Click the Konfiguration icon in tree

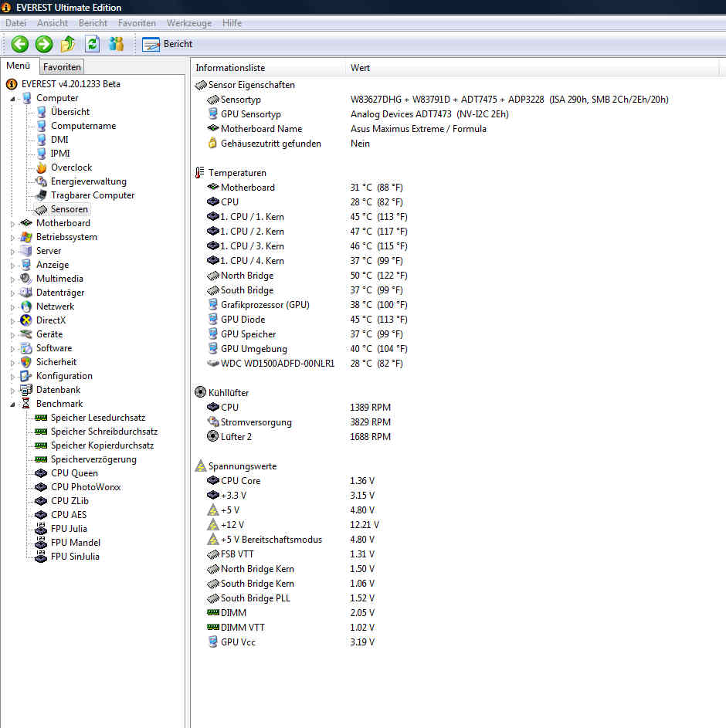(x=26, y=376)
